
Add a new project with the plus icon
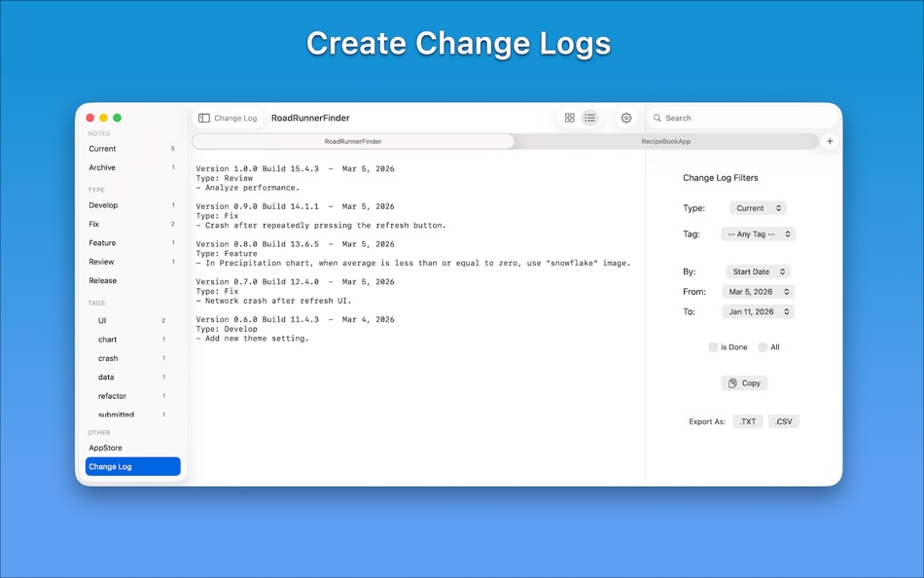click(829, 141)
